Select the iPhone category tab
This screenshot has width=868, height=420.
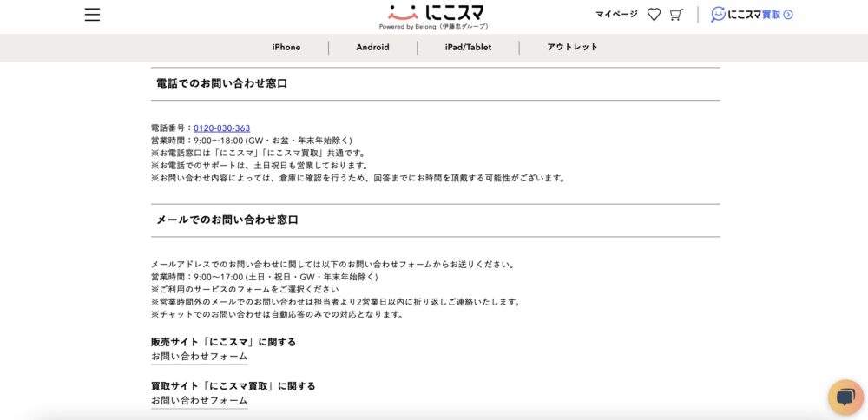(286, 48)
